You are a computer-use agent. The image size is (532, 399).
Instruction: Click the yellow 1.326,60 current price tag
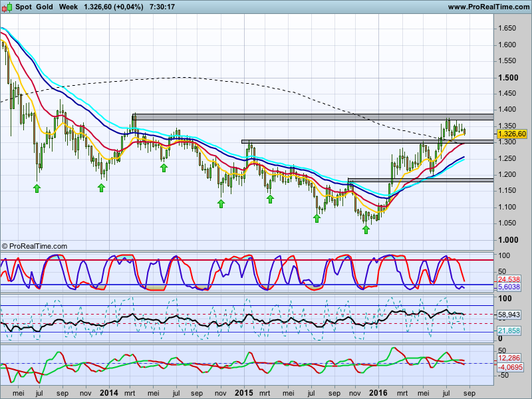click(x=512, y=134)
